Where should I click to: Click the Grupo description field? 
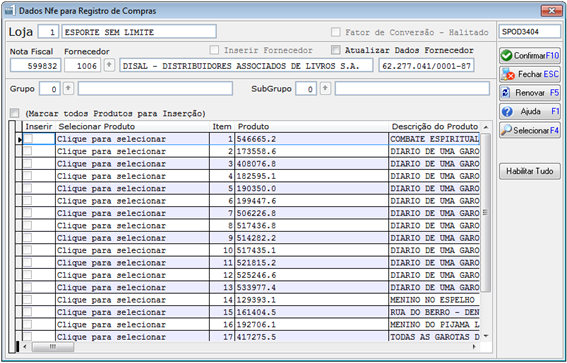(155, 89)
